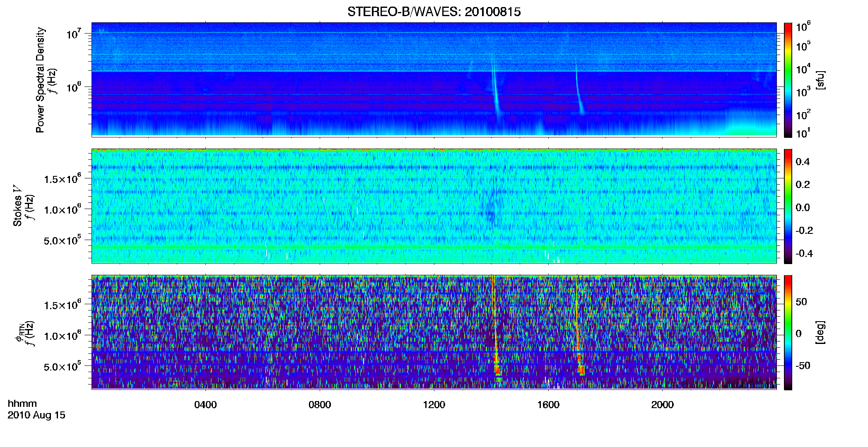Click the -0.4 label on Stokes V colorbar
868x447 pixels.
tap(804, 253)
